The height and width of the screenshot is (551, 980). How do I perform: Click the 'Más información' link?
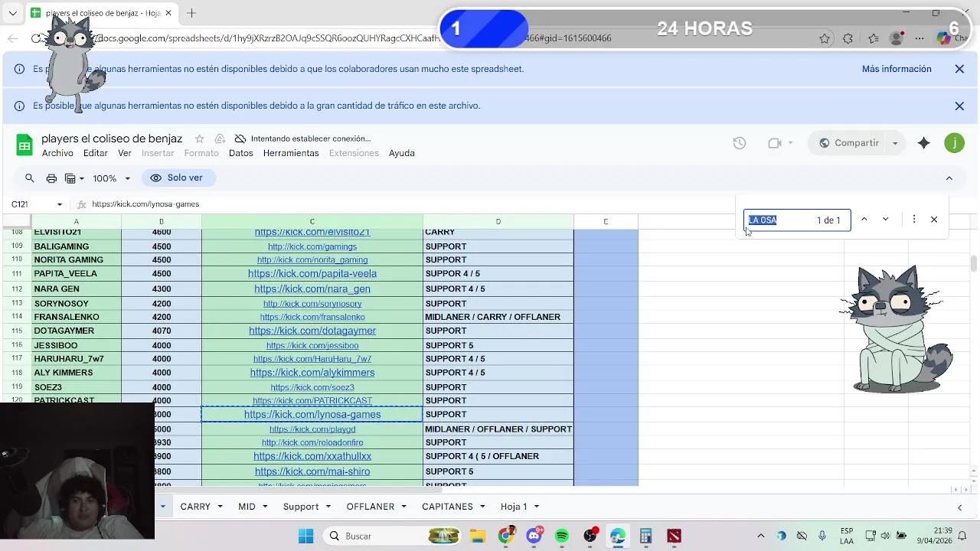897,69
